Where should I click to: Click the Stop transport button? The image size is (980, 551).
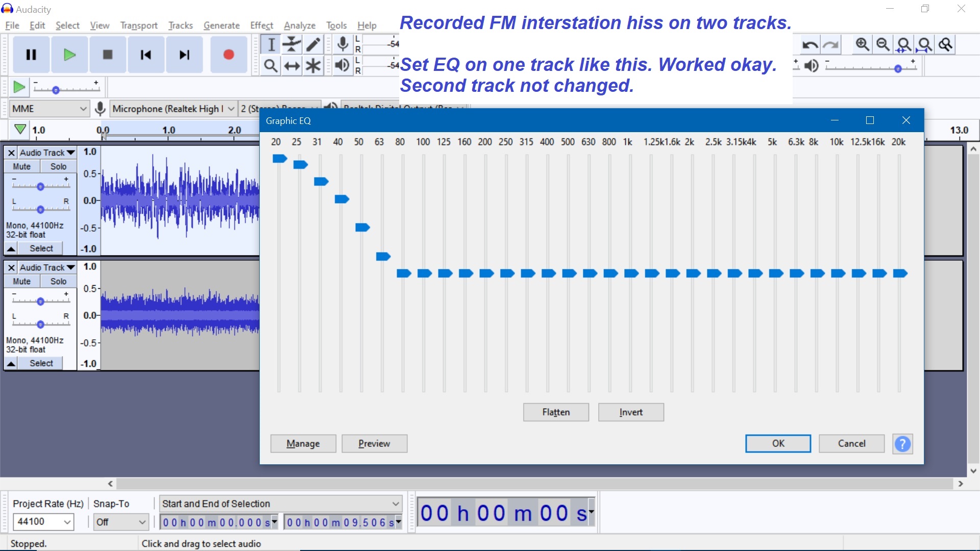pos(108,55)
